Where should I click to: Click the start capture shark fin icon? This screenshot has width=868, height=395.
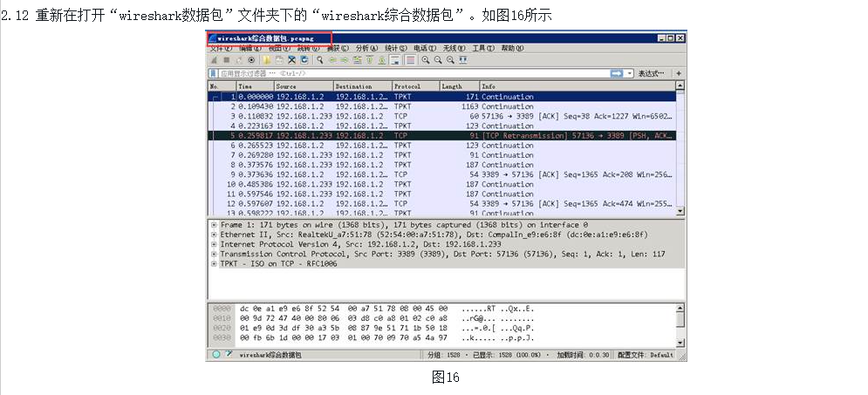214,60
